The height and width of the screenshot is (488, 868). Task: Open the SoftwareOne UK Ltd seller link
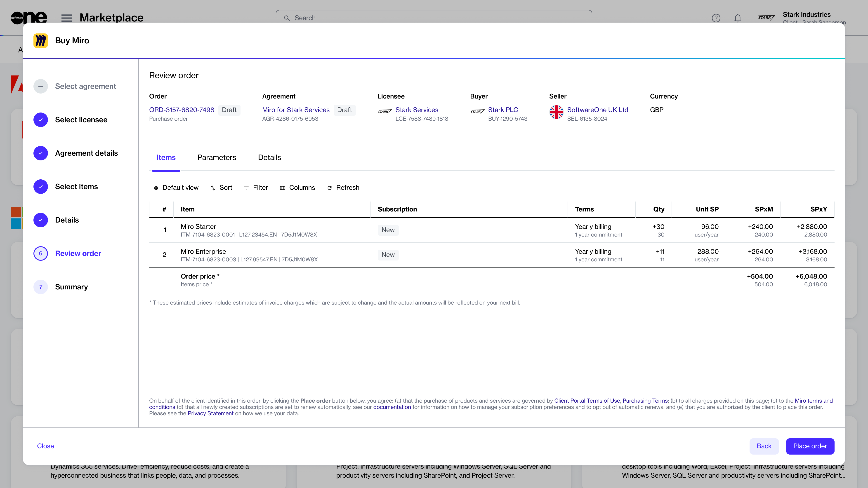(x=597, y=110)
